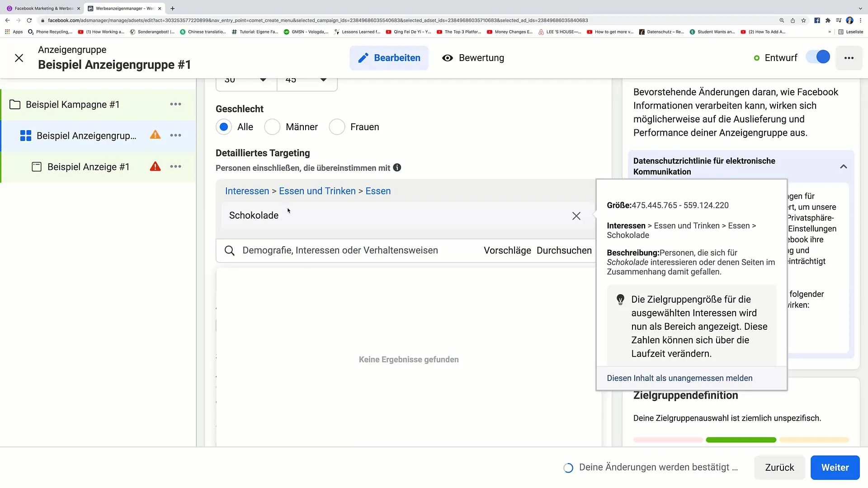The height and width of the screenshot is (488, 868).
Task: Click the pencil Bearbeiten button
Action: (389, 58)
